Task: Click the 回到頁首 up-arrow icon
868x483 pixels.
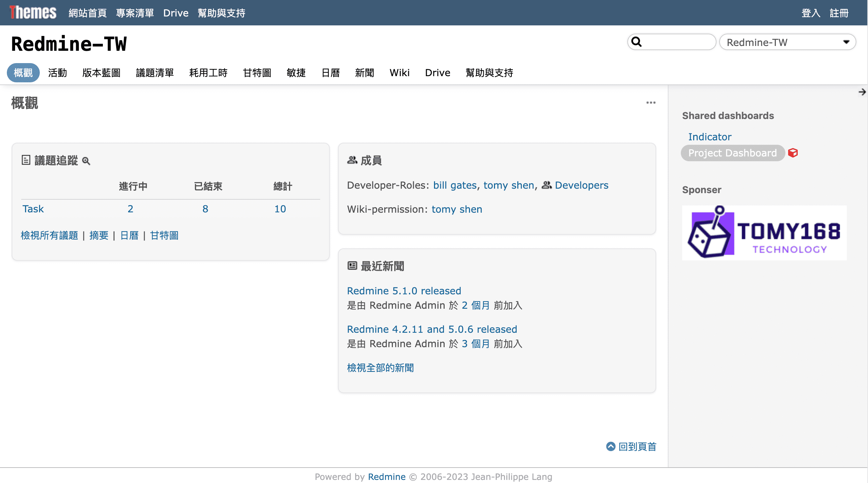Action: click(x=611, y=446)
